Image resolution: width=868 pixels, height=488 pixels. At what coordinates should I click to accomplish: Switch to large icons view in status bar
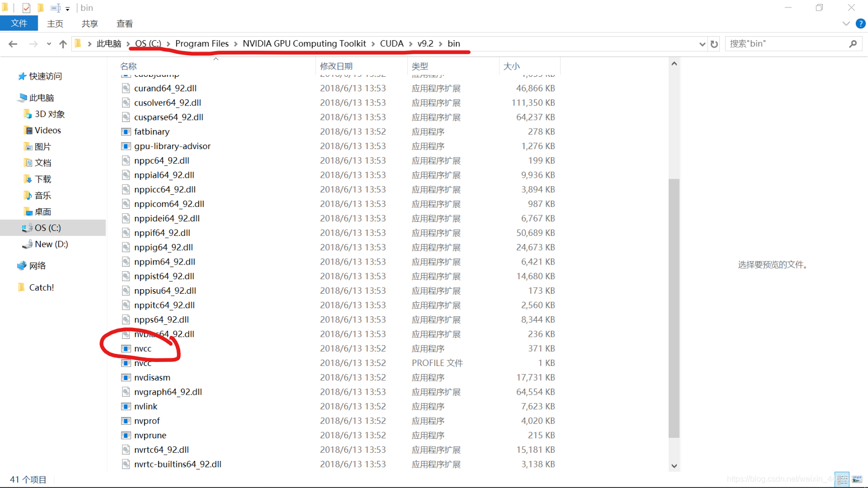(x=857, y=479)
